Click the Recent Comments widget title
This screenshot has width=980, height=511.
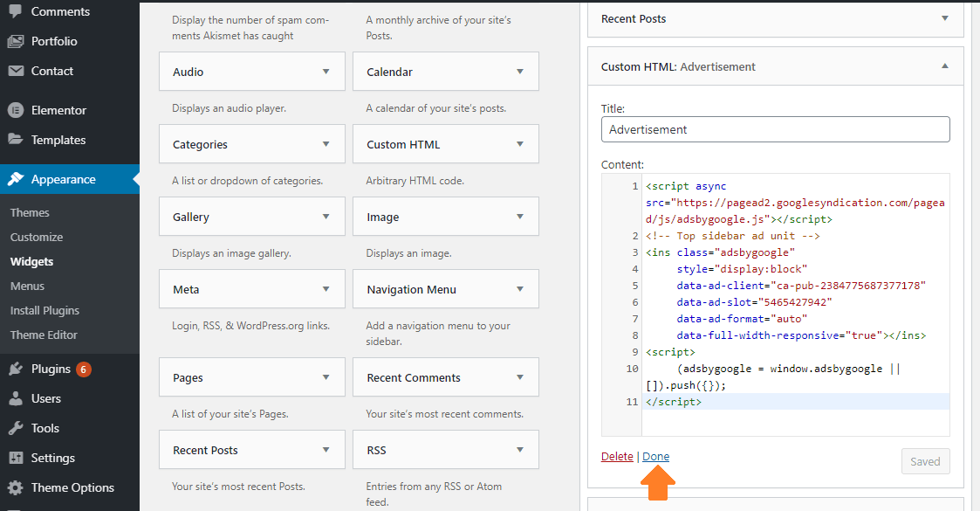pyautogui.click(x=414, y=377)
